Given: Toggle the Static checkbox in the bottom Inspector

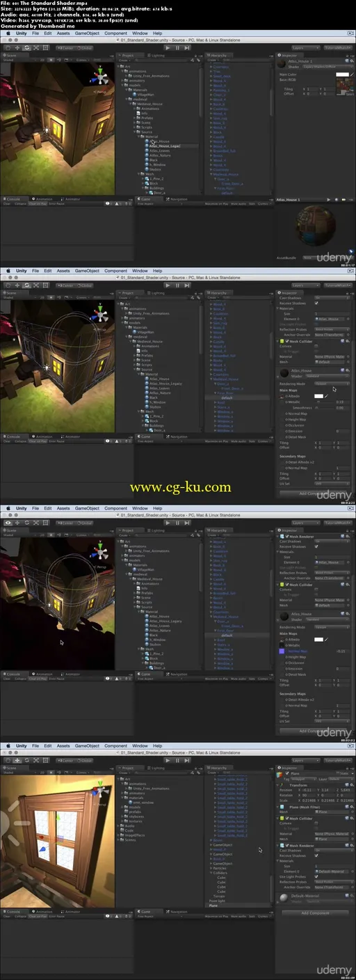Looking at the screenshot, I should [x=337, y=773].
